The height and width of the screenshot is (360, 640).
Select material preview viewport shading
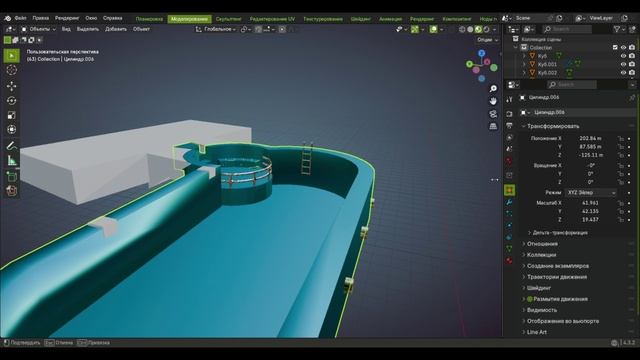click(478, 29)
